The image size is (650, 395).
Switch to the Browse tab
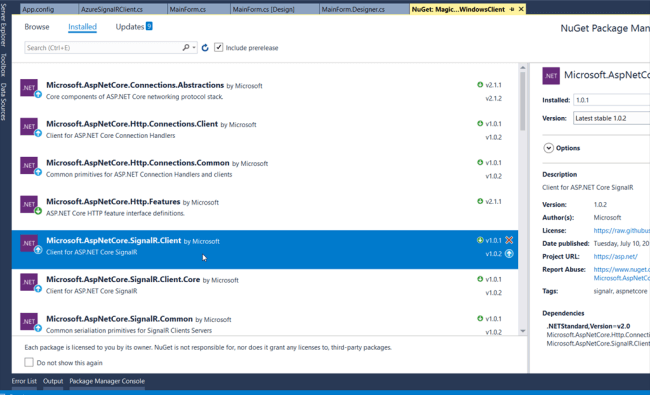point(37,27)
